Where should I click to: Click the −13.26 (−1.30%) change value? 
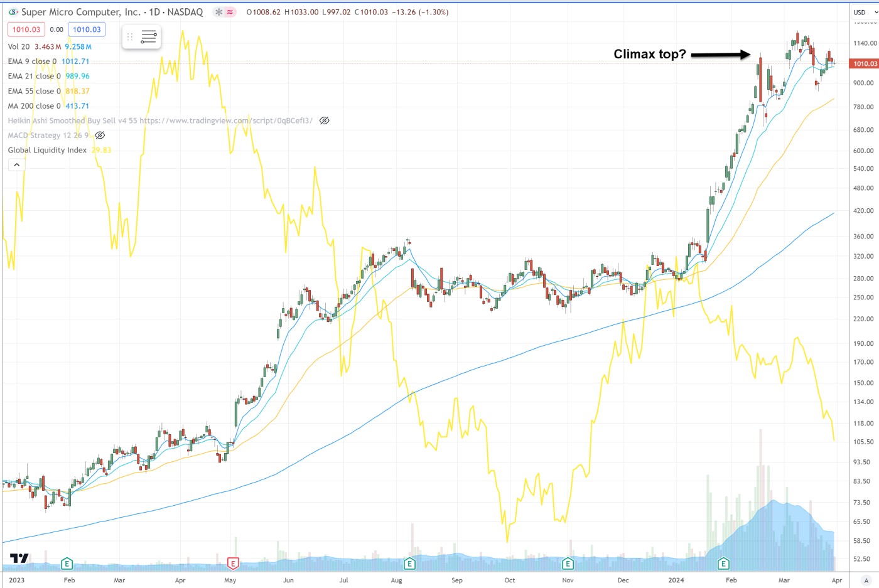click(x=420, y=12)
